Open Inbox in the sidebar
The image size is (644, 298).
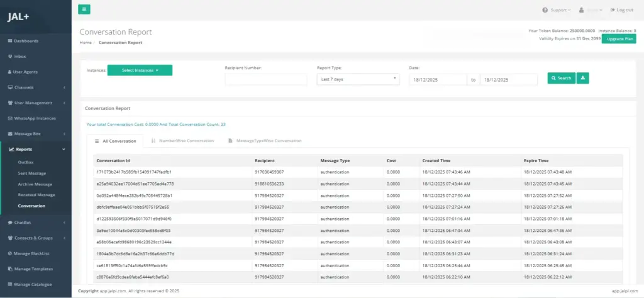tap(20, 56)
